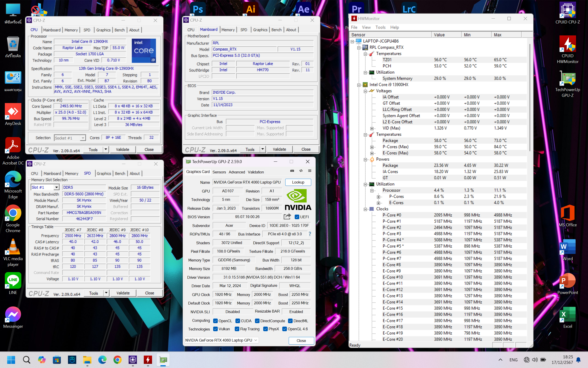Screen dimensions: 588x368
Task: Click Bus Interface question mark icon
Action: tap(310, 234)
